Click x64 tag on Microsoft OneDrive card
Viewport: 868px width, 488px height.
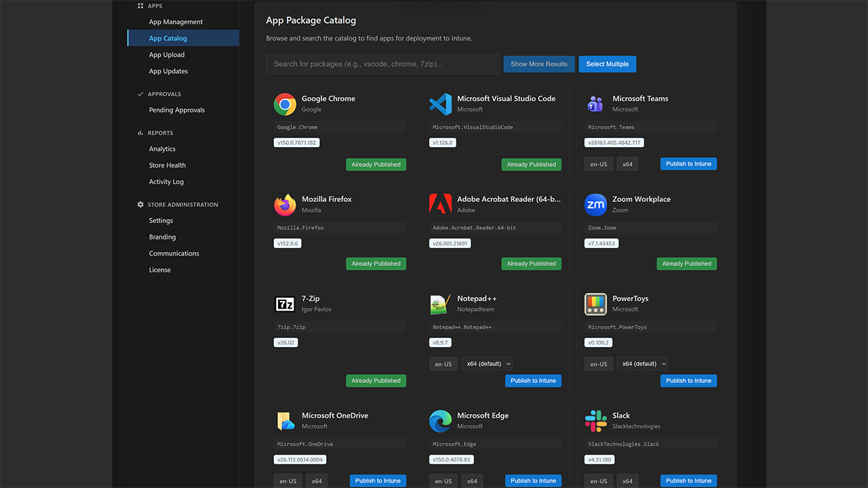pos(317,481)
